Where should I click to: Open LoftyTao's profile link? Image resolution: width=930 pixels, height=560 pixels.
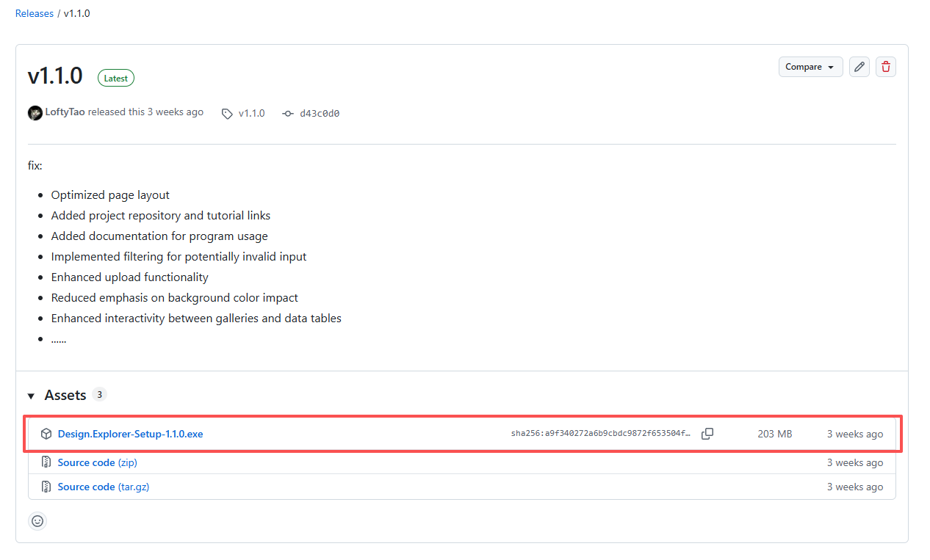click(x=65, y=112)
